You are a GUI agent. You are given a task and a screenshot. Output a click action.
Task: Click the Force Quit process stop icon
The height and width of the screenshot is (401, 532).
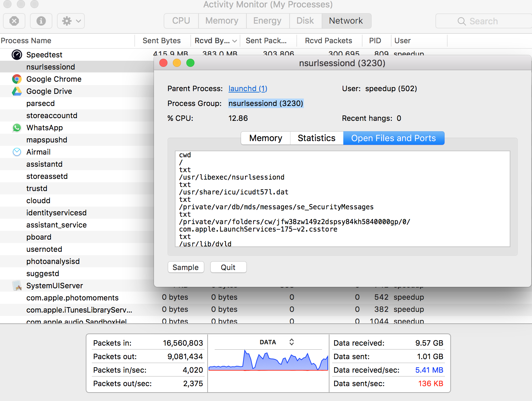pyautogui.click(x=14, y=21)
